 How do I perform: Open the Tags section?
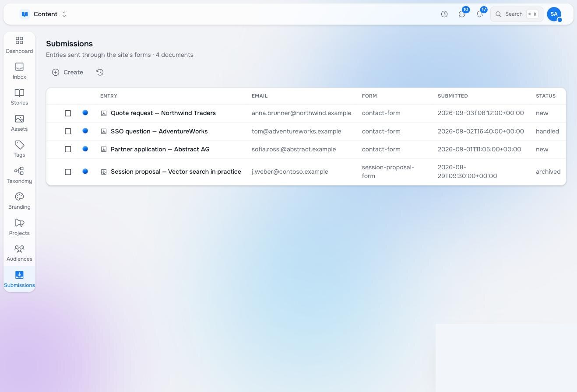(19, 149)
